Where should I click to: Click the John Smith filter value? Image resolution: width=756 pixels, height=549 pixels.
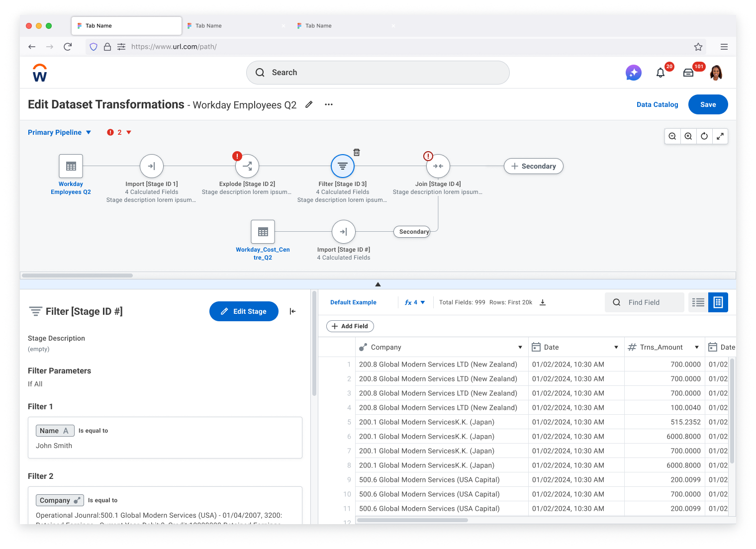(54, 446)
